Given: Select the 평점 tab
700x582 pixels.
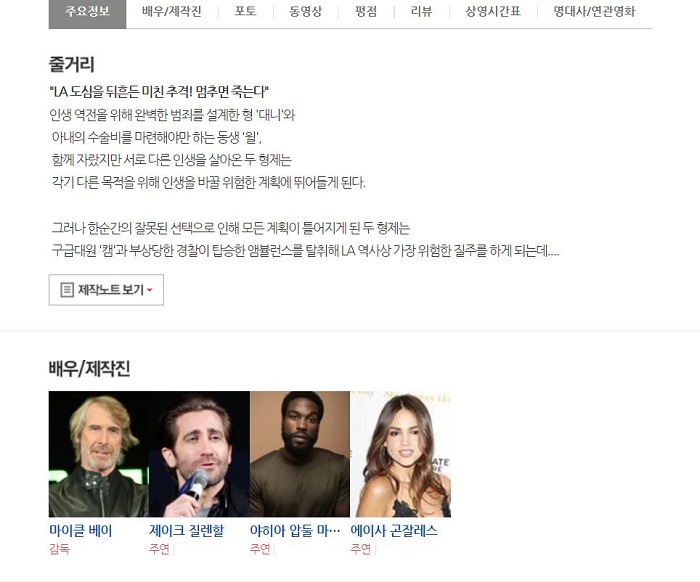Looking at the screenshot, I should (x=366, y=11).
